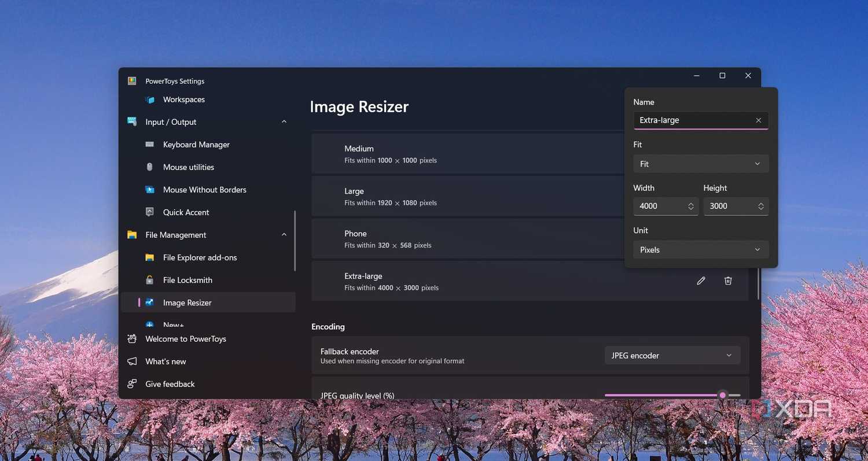
Task: Click the Input / Output keyboard icon
Action: (132, 122)
